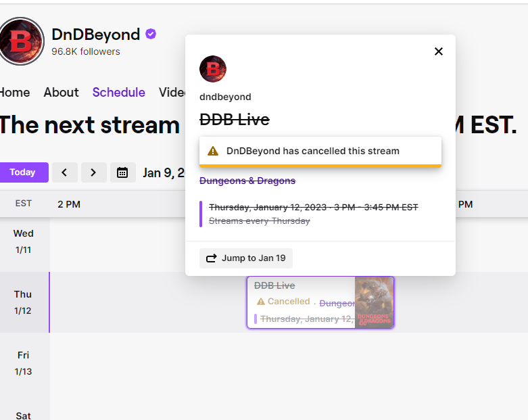
Task: Click Dungeons & Dragons thumbnail on schedule card
Action: pyautogui.click(x=374, y=302)
